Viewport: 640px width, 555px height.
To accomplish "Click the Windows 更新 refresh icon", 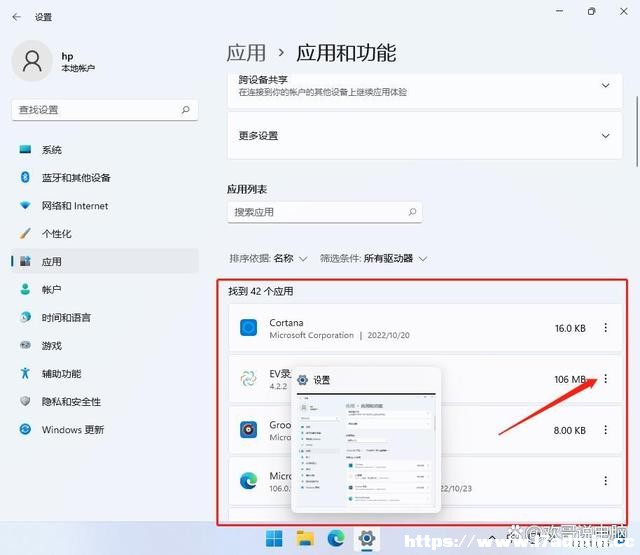I will pyautogui.click(x=25, y=429).
